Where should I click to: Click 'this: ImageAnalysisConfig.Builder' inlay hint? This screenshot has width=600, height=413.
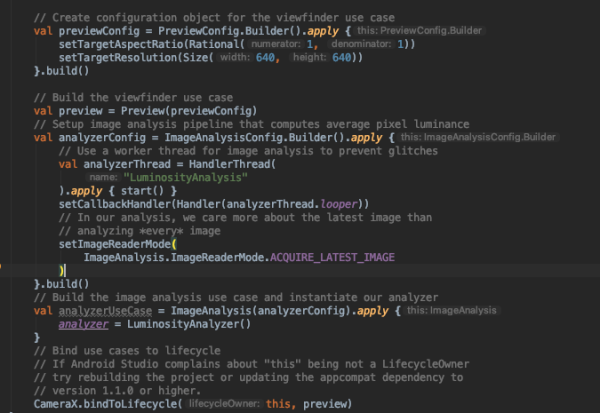tap(478, 137)
